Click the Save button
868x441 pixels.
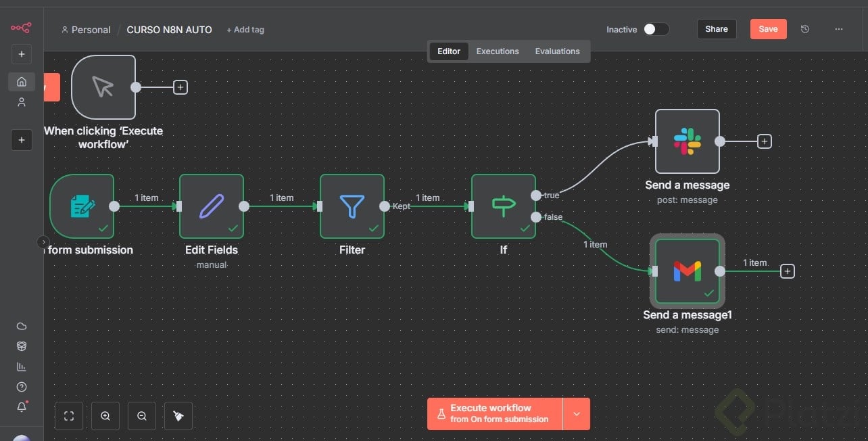point(768,29)
